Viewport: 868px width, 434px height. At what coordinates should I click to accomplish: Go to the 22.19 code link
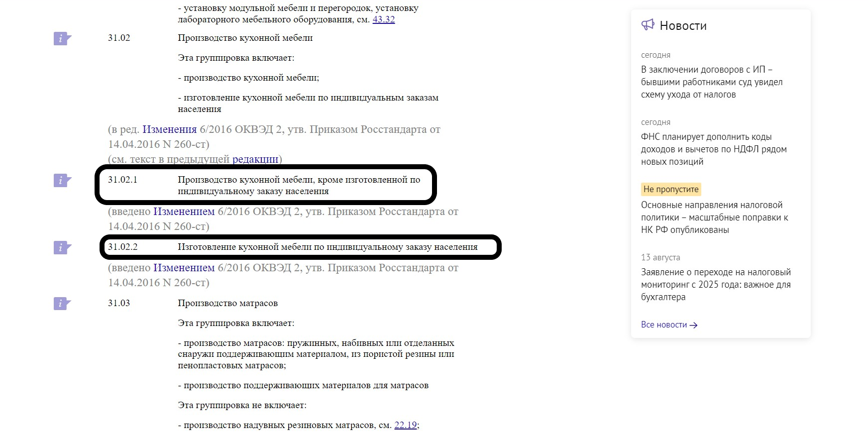(x=405, y=425)
